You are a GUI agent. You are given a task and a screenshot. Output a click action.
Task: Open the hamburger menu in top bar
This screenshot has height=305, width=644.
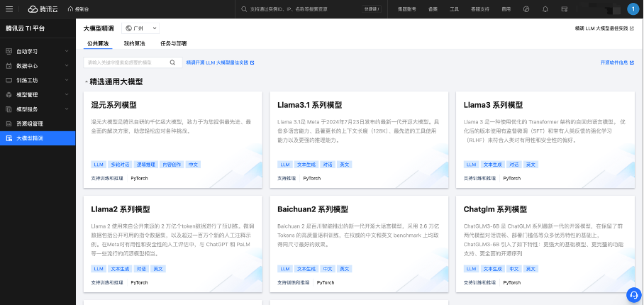tap(10, 9)
